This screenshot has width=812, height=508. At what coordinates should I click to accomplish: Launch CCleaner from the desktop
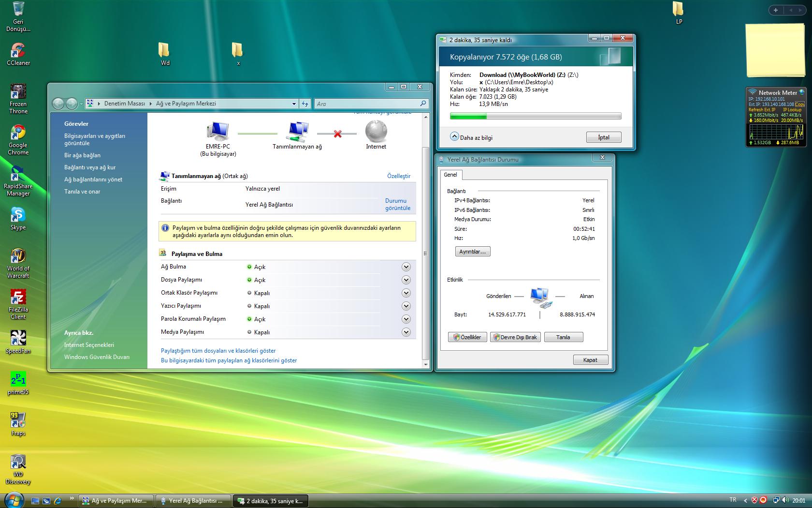tap(18, 54)
